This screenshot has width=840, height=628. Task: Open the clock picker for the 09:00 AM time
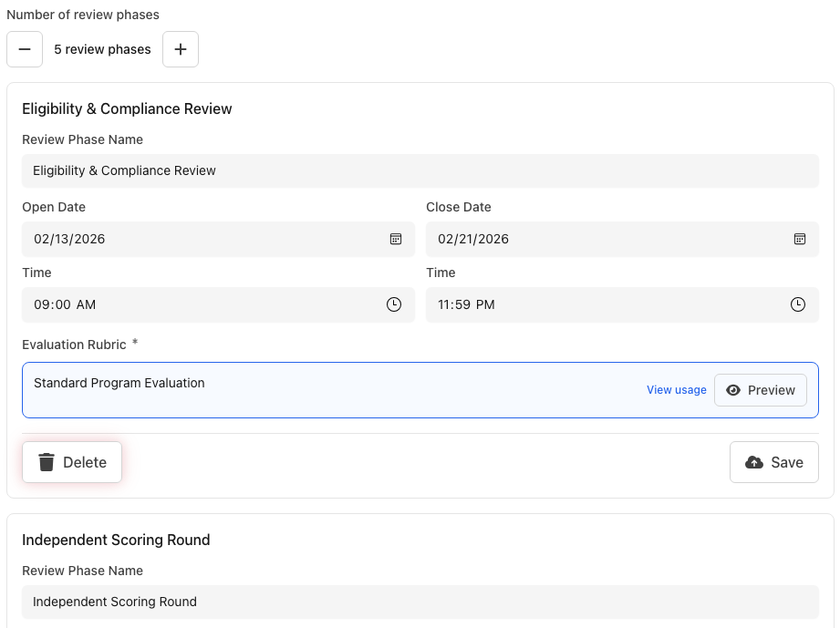395,304
